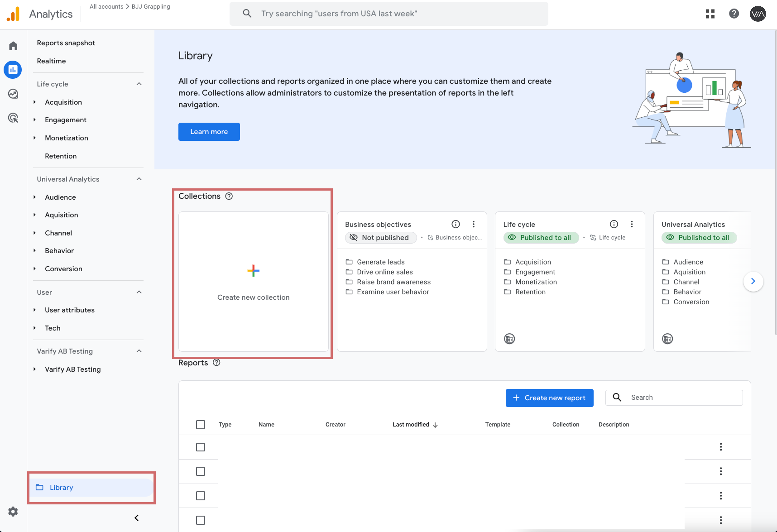
Task: Expand the Audience tree item
Action: coord(34,197)
